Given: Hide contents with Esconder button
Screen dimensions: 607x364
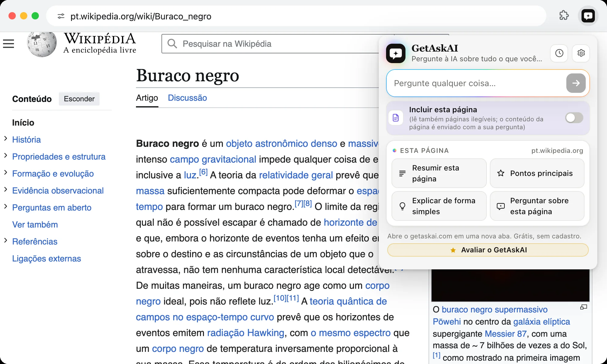Looking at the screenshot, I should click(79, 99).
